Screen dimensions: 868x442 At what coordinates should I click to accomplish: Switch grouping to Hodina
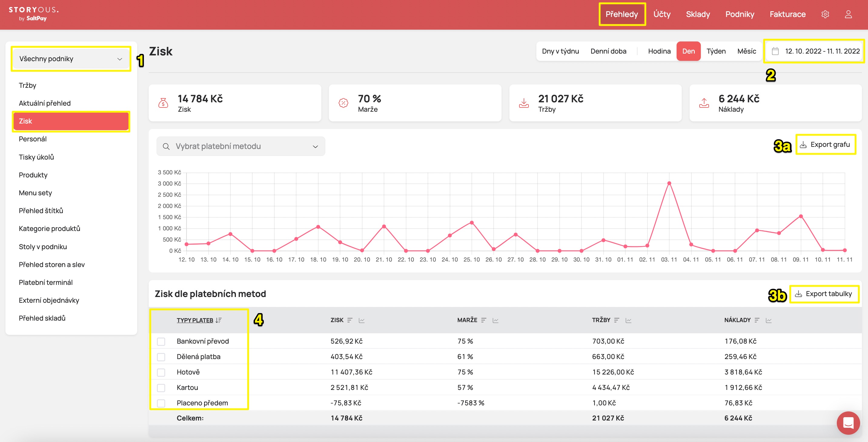[x=659, y=51]
